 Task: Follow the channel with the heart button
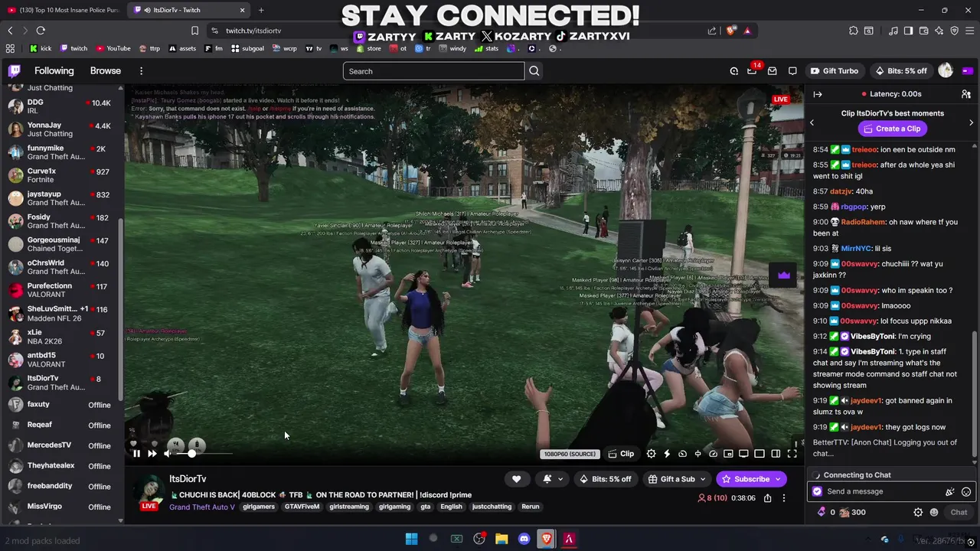click(516, 479)
